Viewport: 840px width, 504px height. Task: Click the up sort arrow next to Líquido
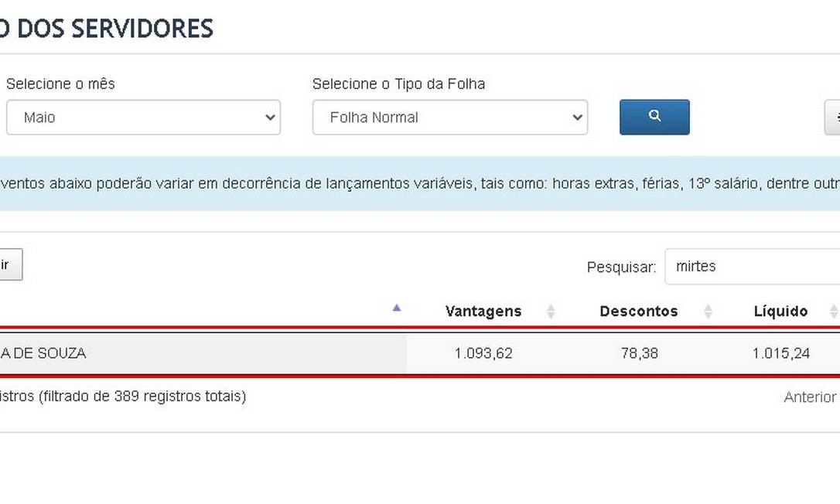point(835,308)
